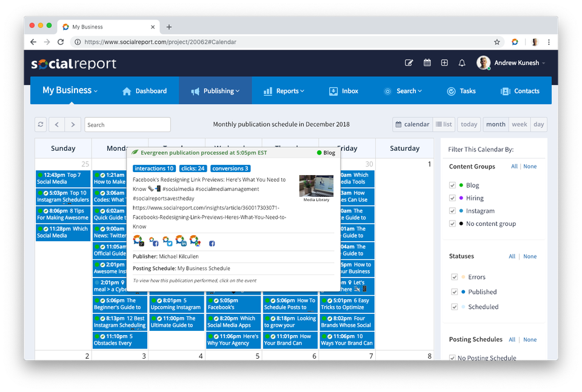Open the calendar icon in the header

(427, 63)
